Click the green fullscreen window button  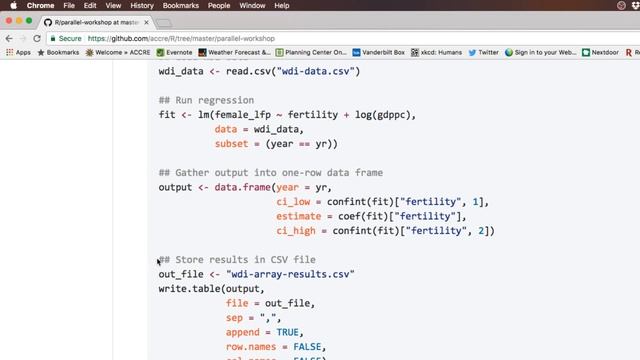[29, 20]
